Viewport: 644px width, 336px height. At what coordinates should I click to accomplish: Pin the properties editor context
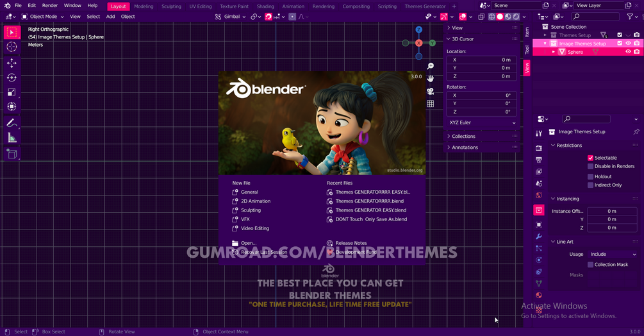636,132
